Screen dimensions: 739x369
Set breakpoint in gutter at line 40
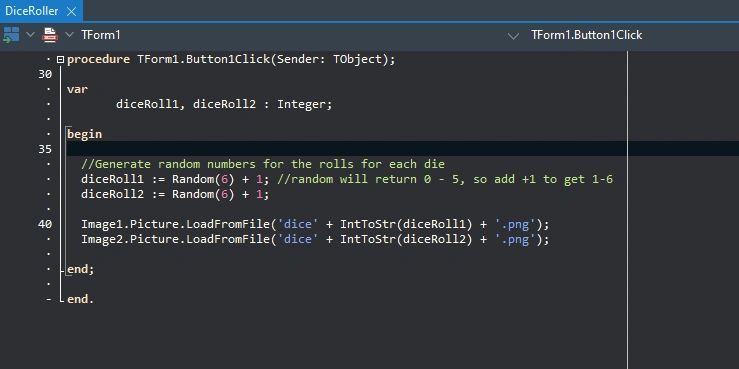(45, 224)
